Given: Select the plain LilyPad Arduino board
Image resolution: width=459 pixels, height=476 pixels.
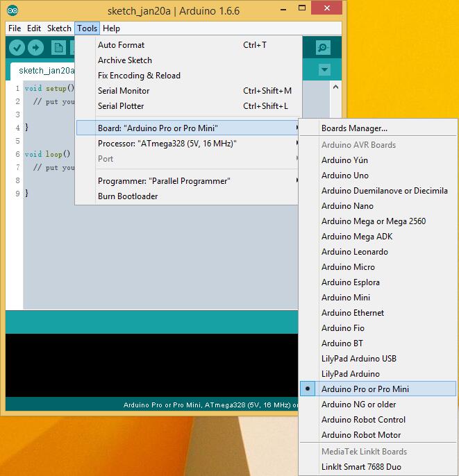Looking at the screenshot, I should [x=378, y=374].
